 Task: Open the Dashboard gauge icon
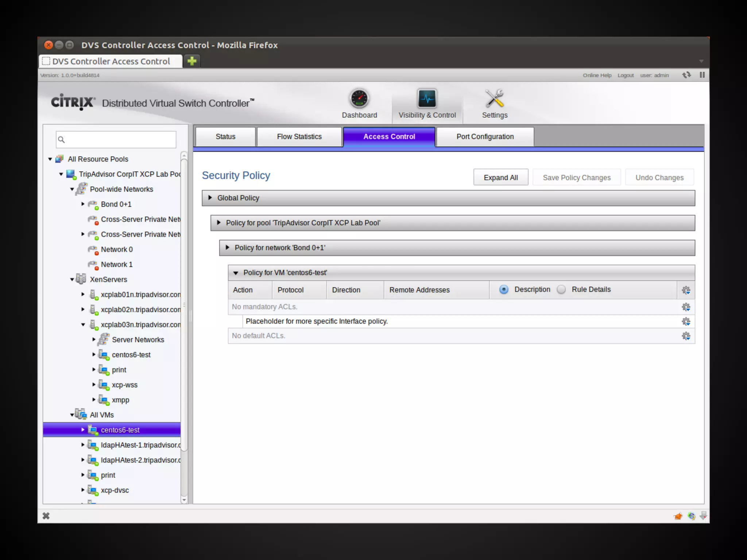pos(359,98)
